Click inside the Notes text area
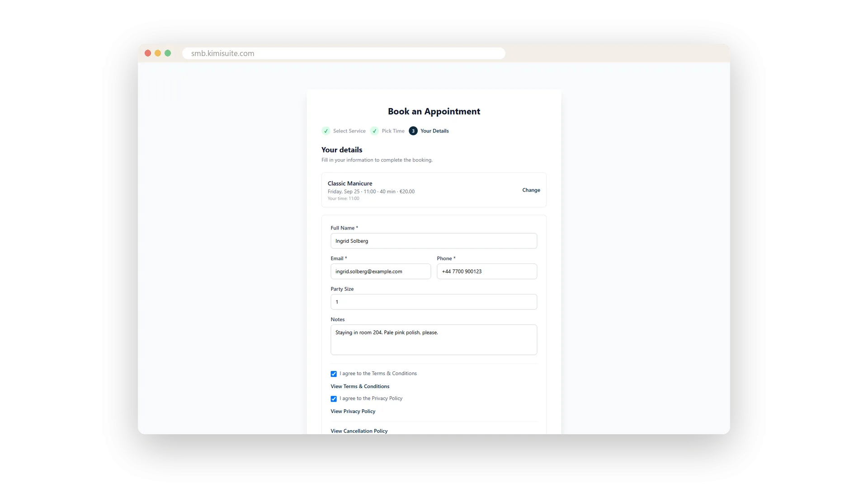868x488 pixels. tap(434, 340)
